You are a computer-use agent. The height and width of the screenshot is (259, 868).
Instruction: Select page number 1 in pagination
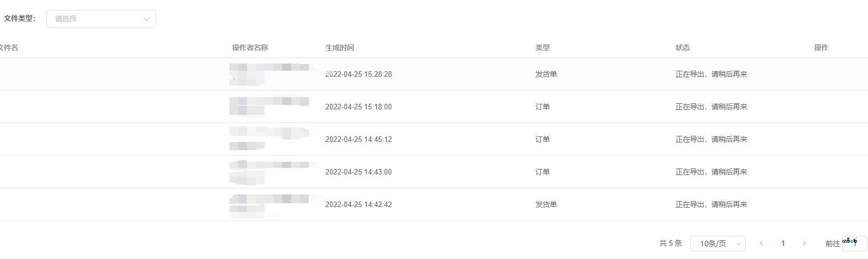click(783, 244)
